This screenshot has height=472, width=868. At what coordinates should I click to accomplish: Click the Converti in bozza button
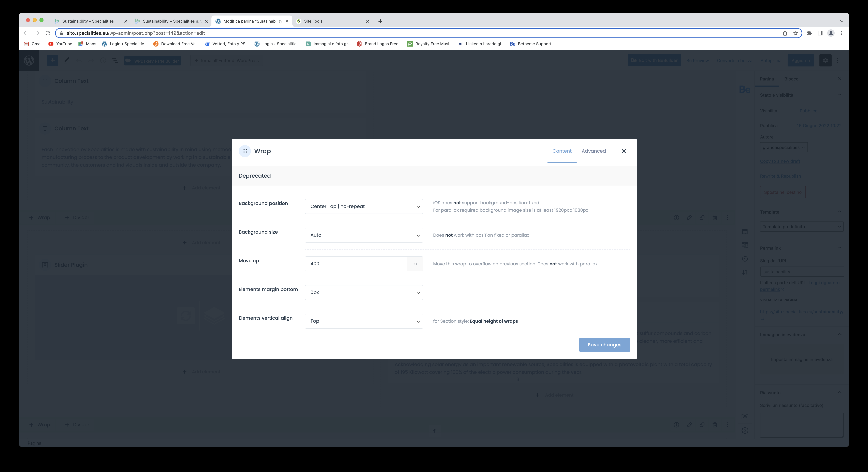(734, 61)
